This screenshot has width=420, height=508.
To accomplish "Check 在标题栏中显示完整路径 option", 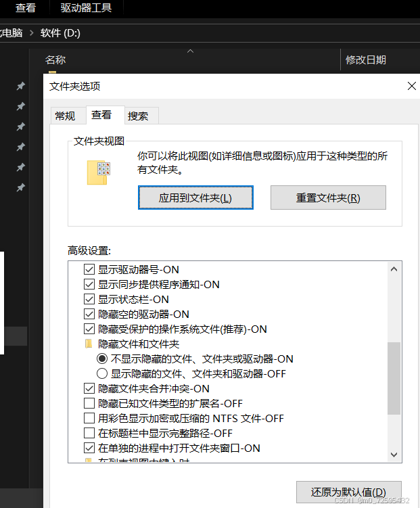I will (89, 433).
